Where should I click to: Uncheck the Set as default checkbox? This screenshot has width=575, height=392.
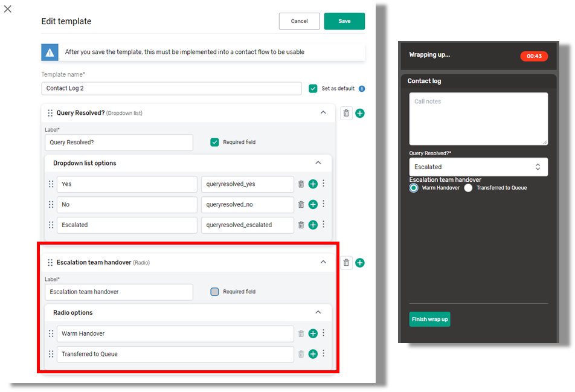click(313, 89)
